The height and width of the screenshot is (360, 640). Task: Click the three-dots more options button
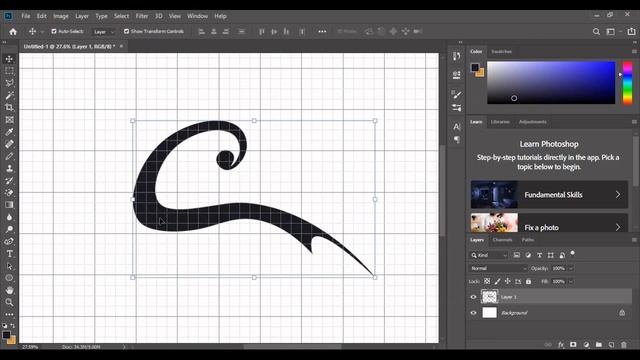click(x=322, y=31)
